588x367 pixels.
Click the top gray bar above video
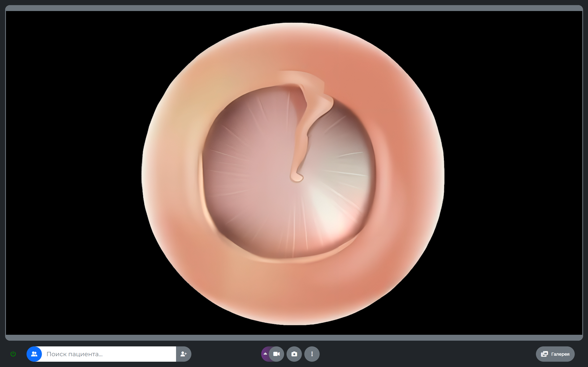pos(294,8)
